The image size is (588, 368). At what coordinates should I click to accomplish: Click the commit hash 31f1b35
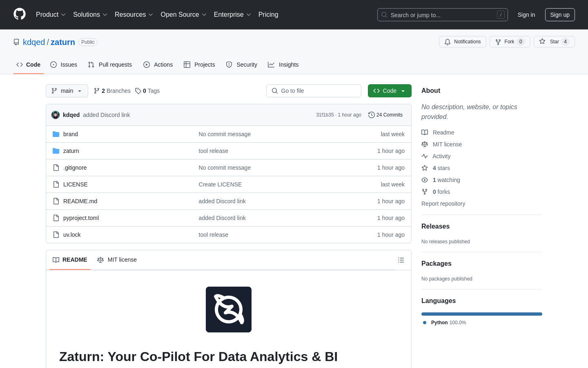pyautogui.click(x=325, y=115)
